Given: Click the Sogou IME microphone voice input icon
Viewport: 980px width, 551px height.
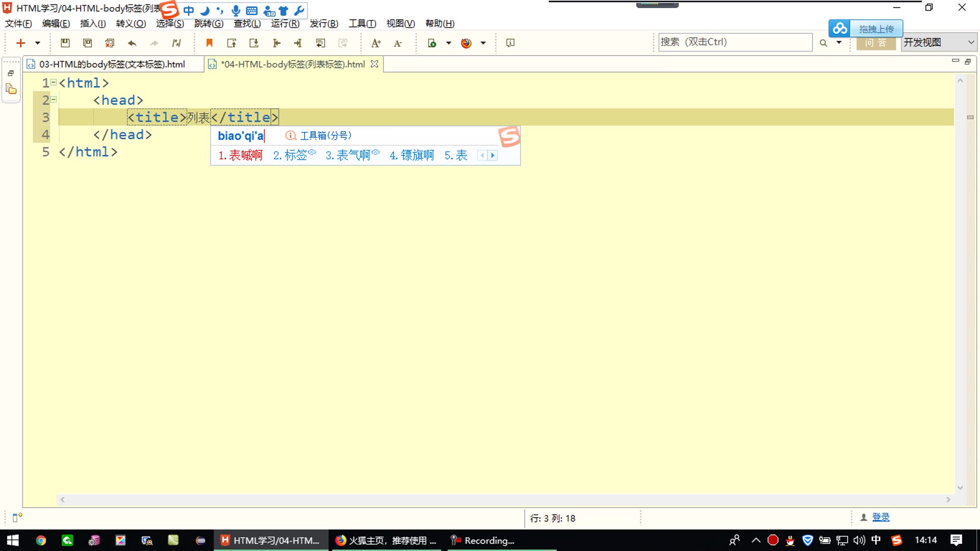Looking at the screenshot, I should tap(236, 11).
